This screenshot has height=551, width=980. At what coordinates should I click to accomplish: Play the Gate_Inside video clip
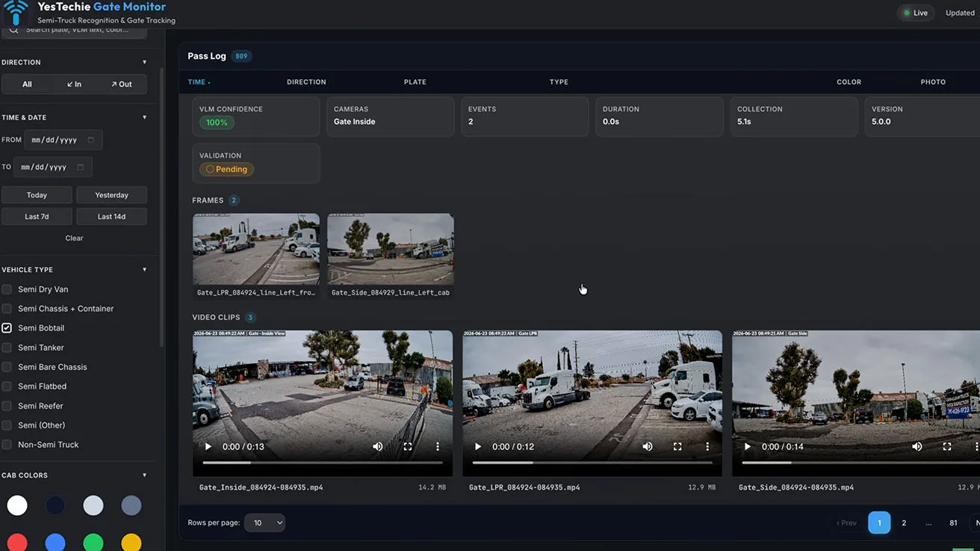pyautogui.click(x=208, y=446)
